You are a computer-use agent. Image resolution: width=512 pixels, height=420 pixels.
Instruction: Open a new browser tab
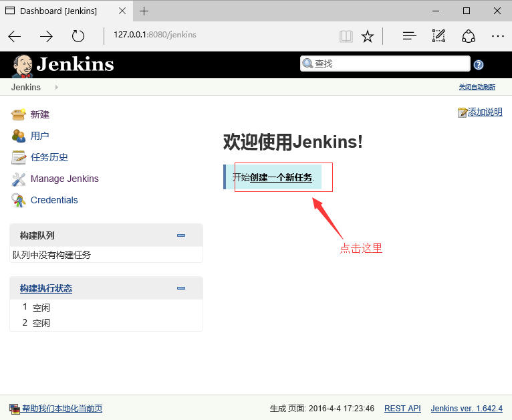(x=144, y=11)
